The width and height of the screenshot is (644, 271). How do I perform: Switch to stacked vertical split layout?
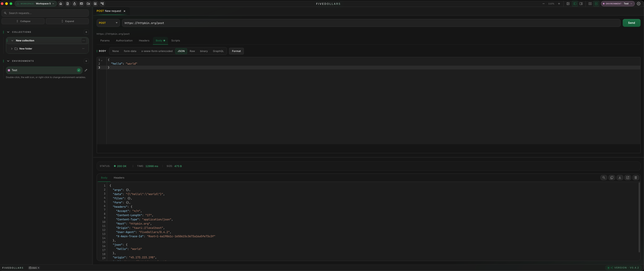[596, 4]
